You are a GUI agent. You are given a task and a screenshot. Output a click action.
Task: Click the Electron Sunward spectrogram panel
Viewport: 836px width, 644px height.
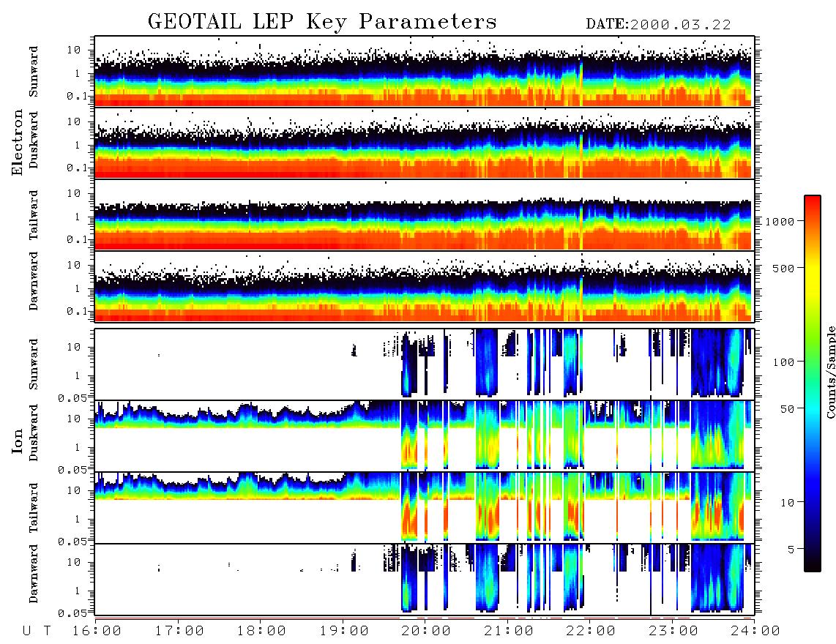point(425,72)
